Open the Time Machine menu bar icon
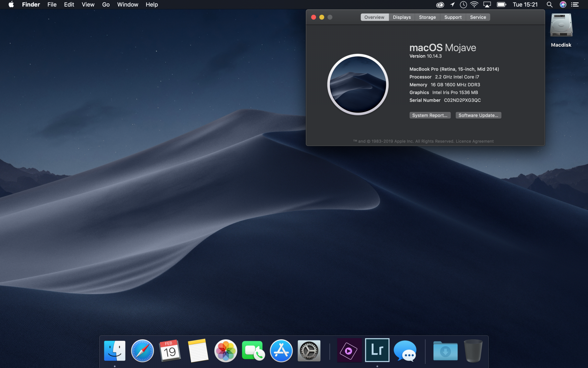Screen dimensions: 588x368 coord(463,4)
